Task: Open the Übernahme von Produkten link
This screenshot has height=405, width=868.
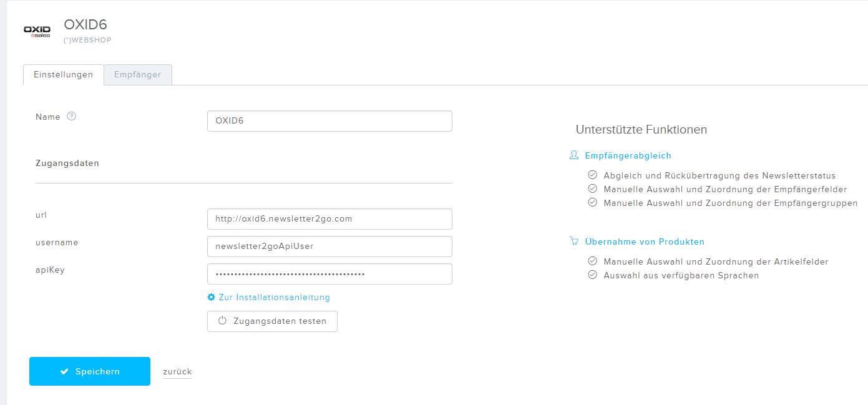Action: pos(645,242)
